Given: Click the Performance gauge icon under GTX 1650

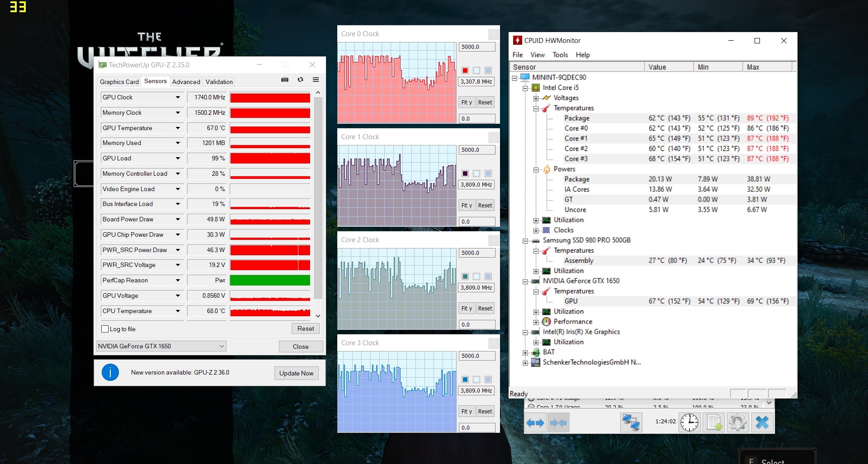Looking at the screenshot, I should (x=547, y=322).
